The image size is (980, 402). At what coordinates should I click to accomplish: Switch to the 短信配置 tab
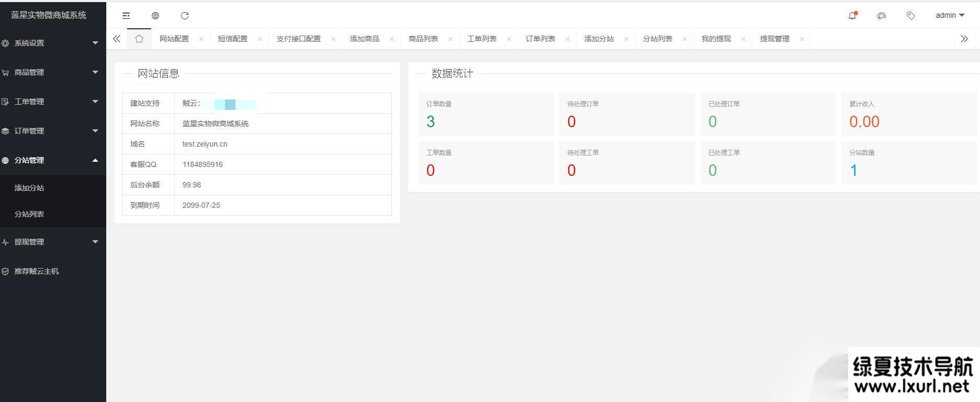233,39
